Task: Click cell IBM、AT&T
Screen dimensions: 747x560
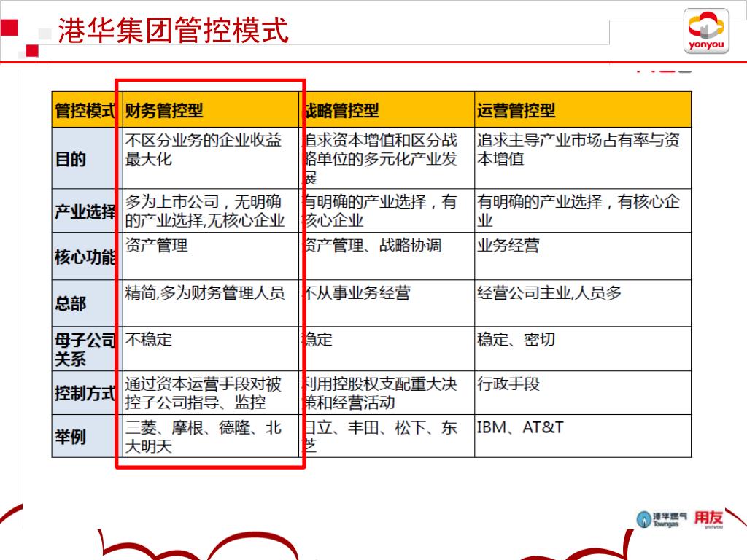Action: point(583,436)
